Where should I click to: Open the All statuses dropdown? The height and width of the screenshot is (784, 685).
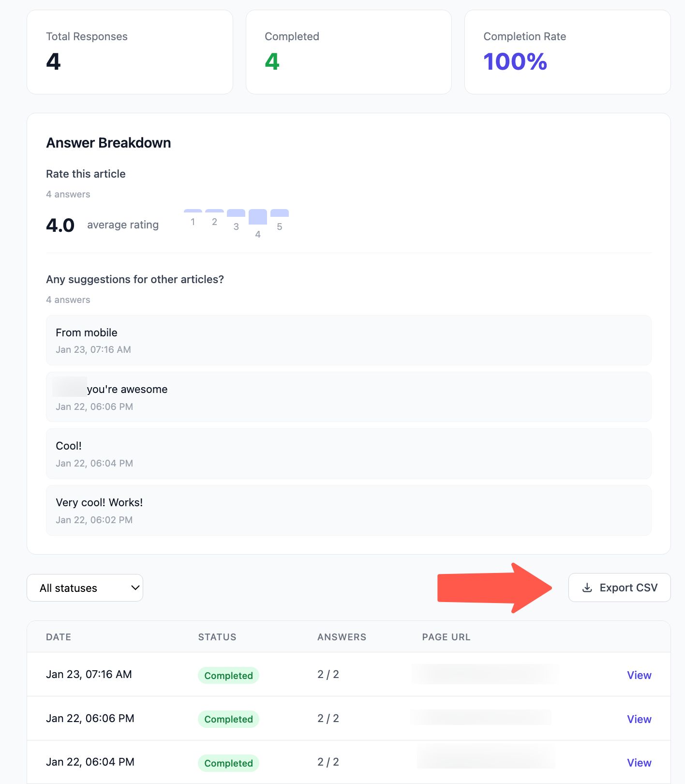click(85, 588)
